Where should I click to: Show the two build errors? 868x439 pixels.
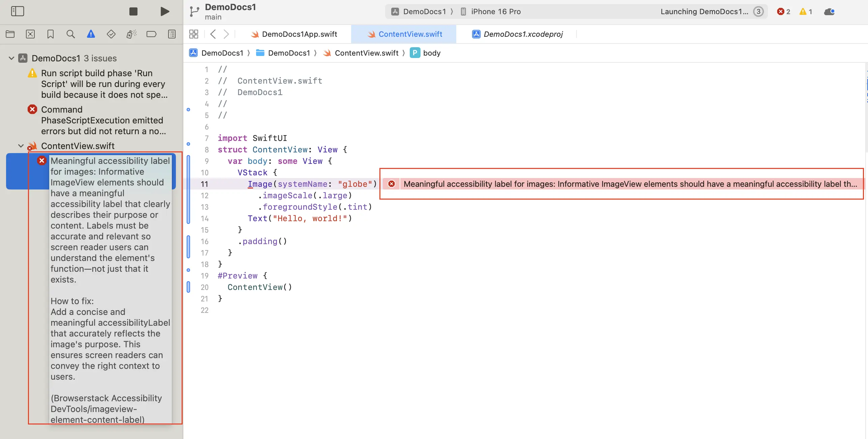click(783, 11)
